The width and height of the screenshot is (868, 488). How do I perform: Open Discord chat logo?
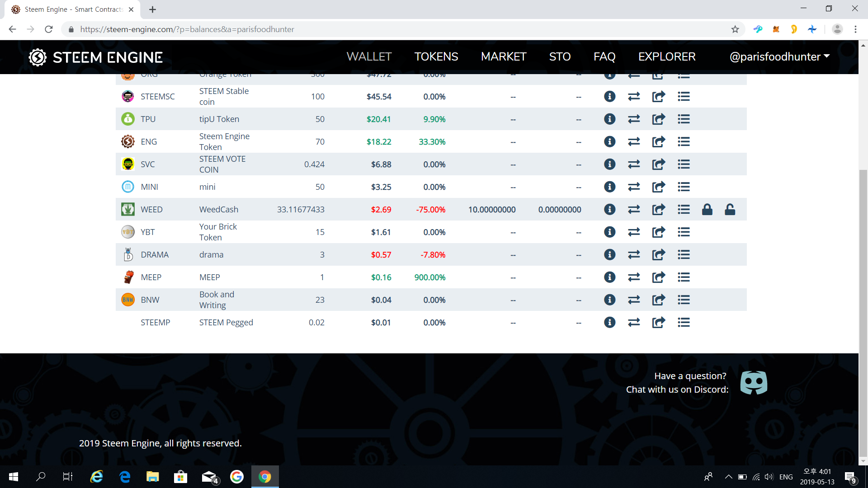coord(754,383)
